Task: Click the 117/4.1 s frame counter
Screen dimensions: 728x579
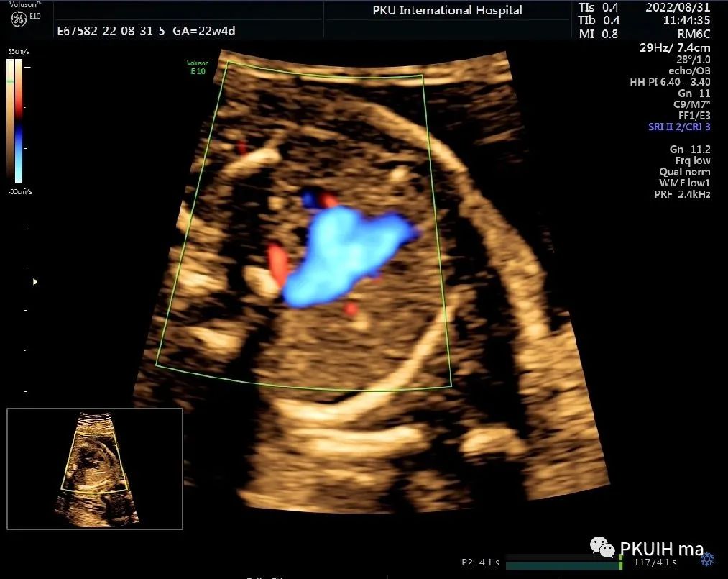Action: click(655, 562)
